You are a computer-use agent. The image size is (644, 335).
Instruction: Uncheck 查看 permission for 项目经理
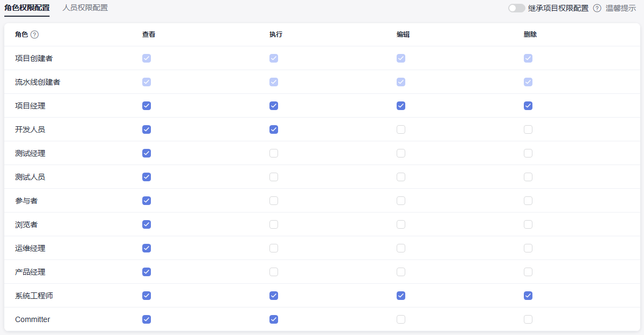point(147,106)
